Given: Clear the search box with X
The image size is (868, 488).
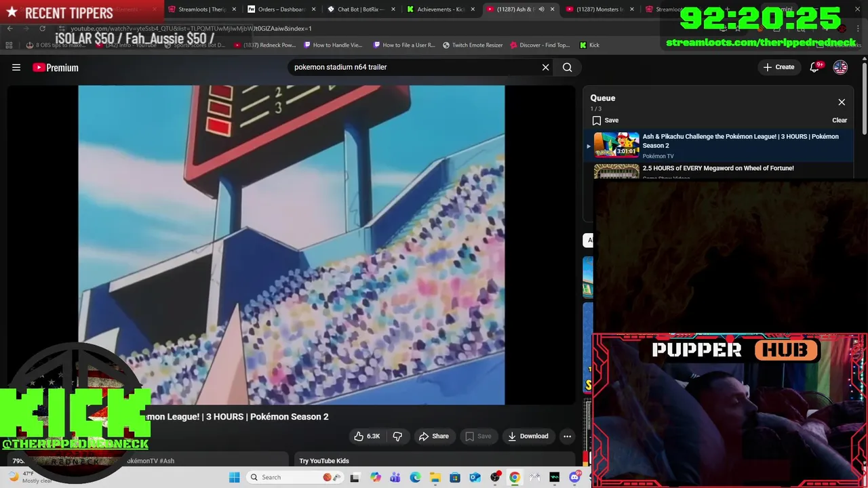Looking at the screenshot, I should coord(545,67).
